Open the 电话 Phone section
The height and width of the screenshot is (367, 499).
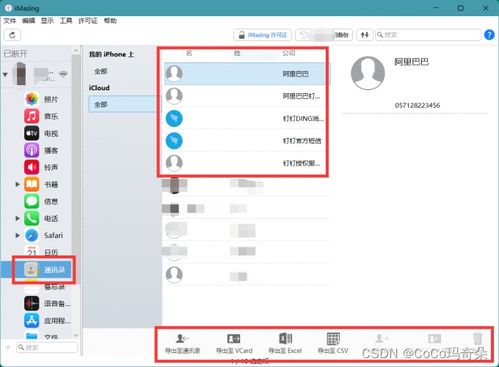click(42, 218)
